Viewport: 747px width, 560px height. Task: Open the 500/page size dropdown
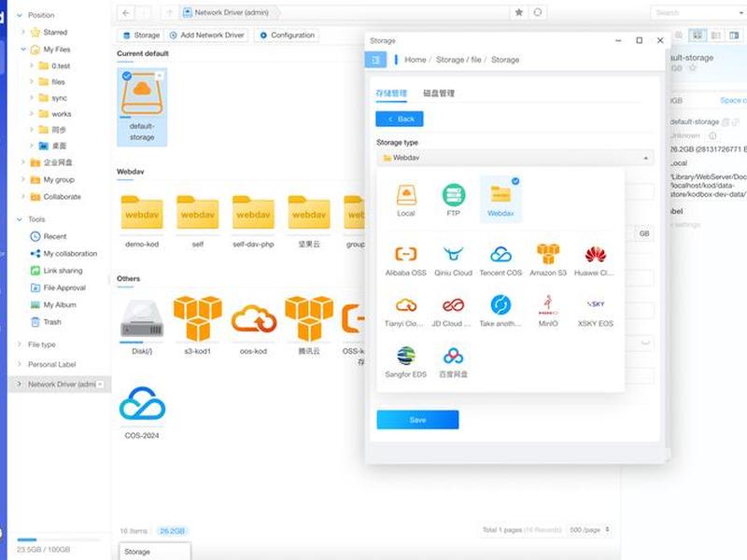589,529
